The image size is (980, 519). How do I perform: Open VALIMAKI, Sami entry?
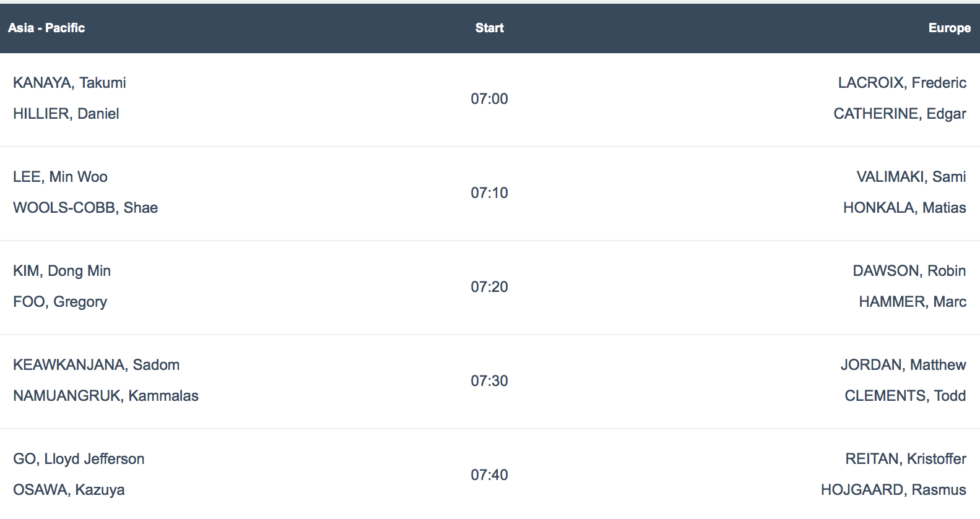coord(911,177)
